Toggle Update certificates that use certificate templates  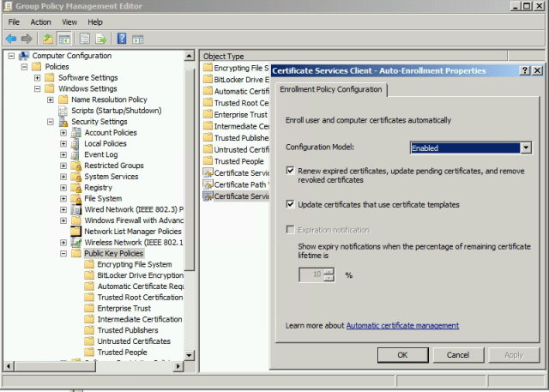[x=290, y=204]
